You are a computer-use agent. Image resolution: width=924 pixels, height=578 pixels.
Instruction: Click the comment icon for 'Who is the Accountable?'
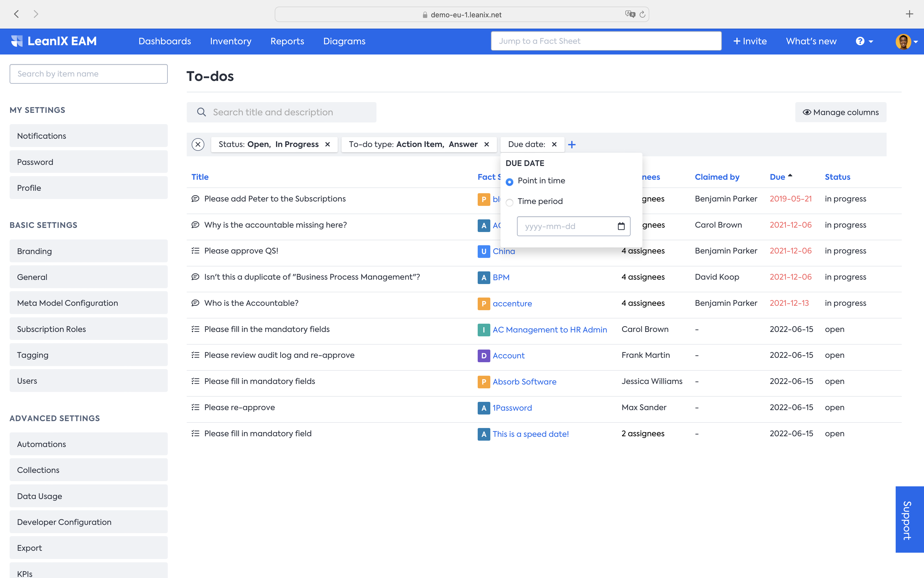tap(195, 303)
